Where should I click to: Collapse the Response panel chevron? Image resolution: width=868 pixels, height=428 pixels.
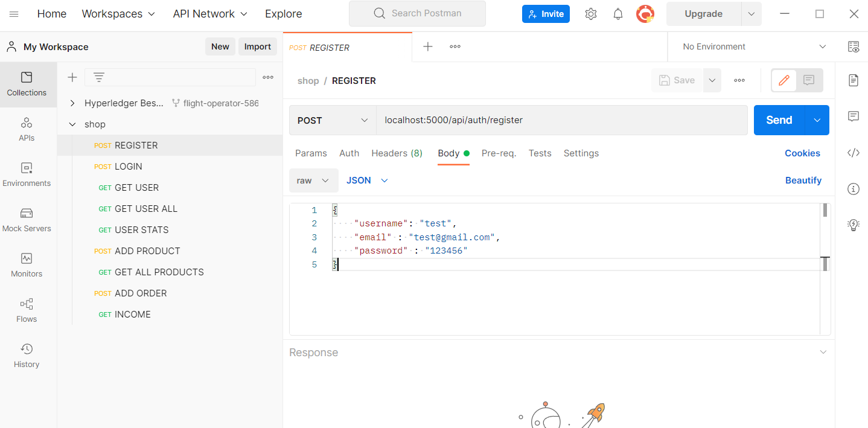[x=823, y=352]
